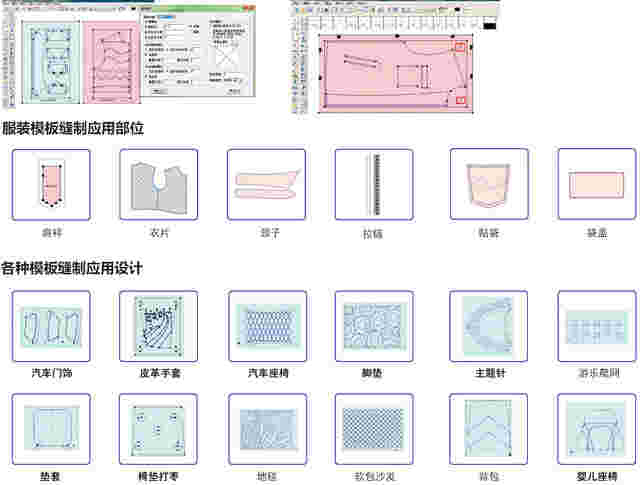Open the curved arc stitching design thumbnail
Screen dimensions: 642x485
(x=488, y=326)
